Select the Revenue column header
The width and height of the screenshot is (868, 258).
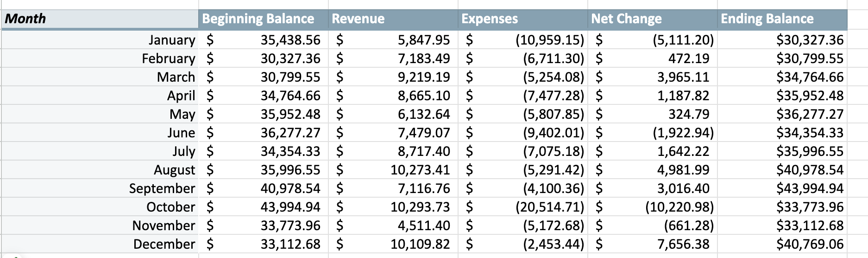tap(393, 19)
